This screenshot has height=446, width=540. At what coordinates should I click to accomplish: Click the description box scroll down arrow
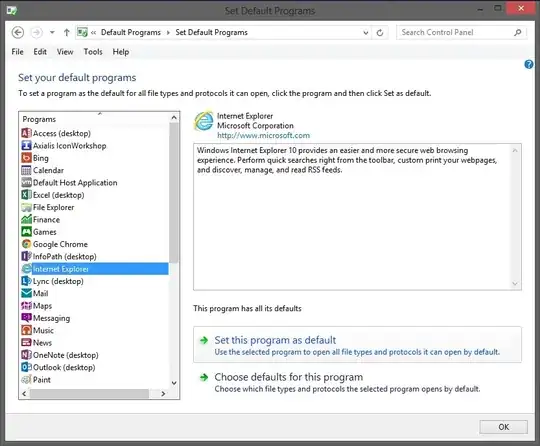(515, 284)
